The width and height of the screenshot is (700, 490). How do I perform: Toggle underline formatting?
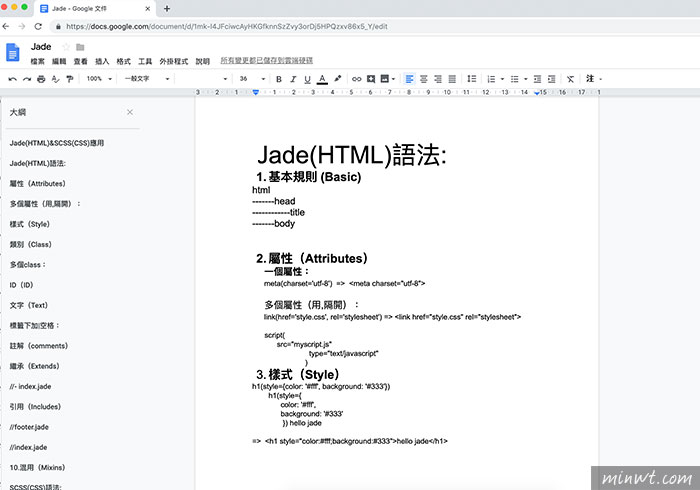tap(307, 79)
